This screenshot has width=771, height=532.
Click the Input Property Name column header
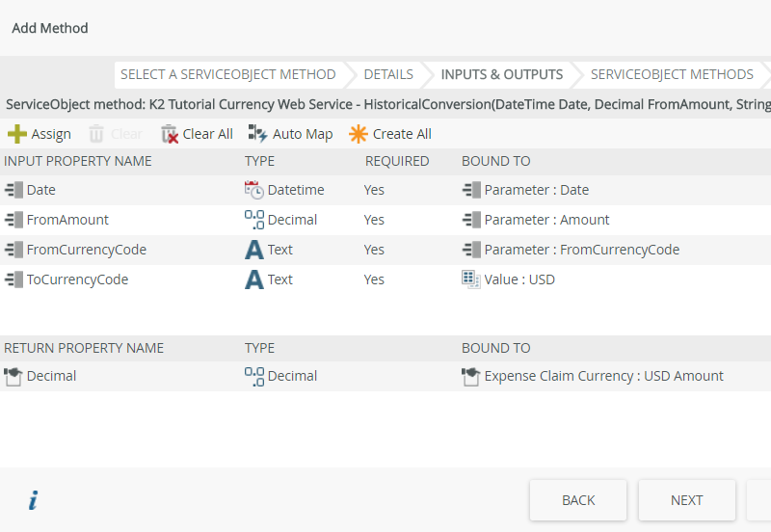click(x=78, y=161)
